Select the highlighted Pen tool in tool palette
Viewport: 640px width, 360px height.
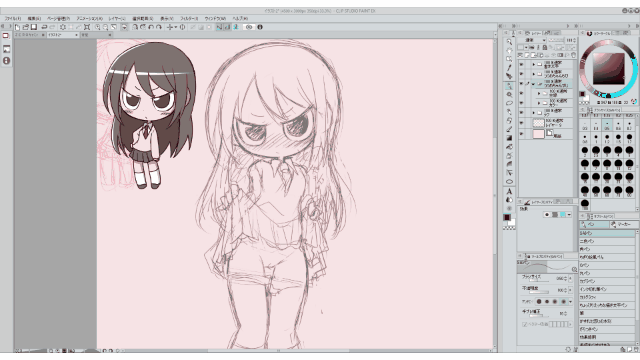click(x=509, y=86)
